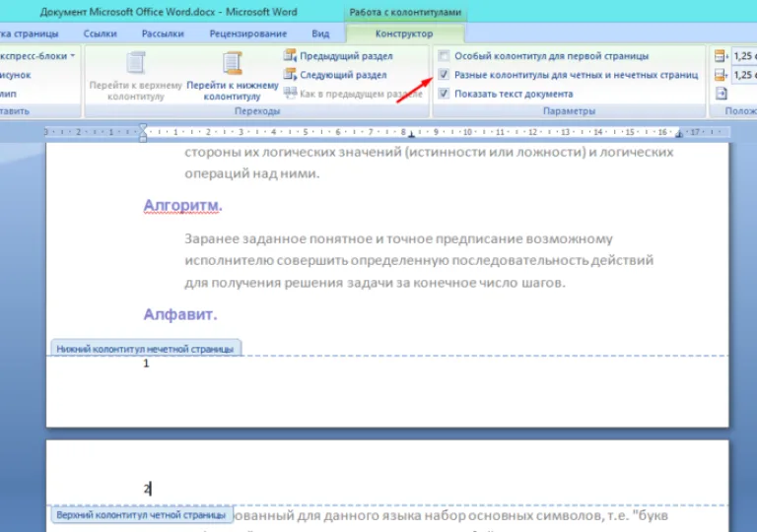The image size is (757, 532).
Task: Click the 'Перейти к верхнему колонтитулу' icon
Action: pyautogui.click(x=136, y=63)
